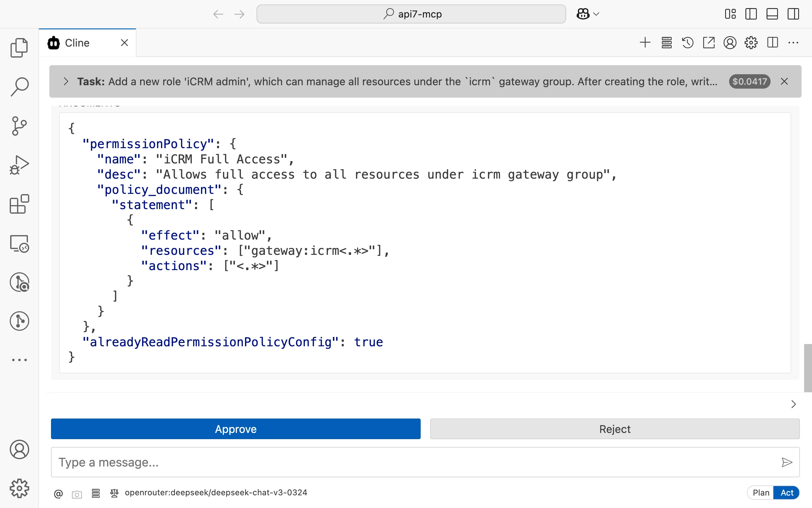
Task: Open the Extensions view
Action: (x=19, y=204)
